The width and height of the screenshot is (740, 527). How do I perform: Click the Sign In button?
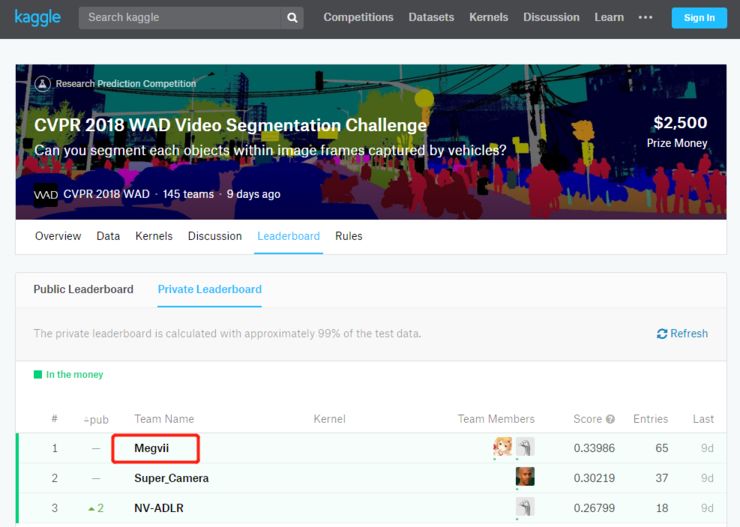[x=699, y=18]
